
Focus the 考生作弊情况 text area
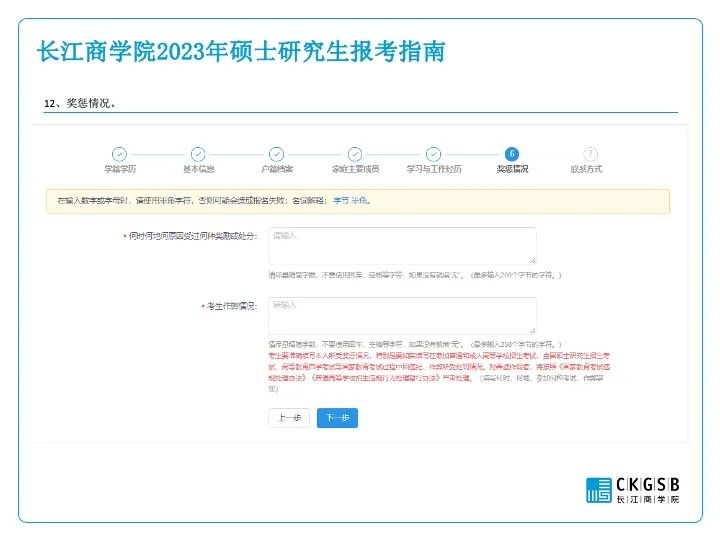[x=402, y=315]
